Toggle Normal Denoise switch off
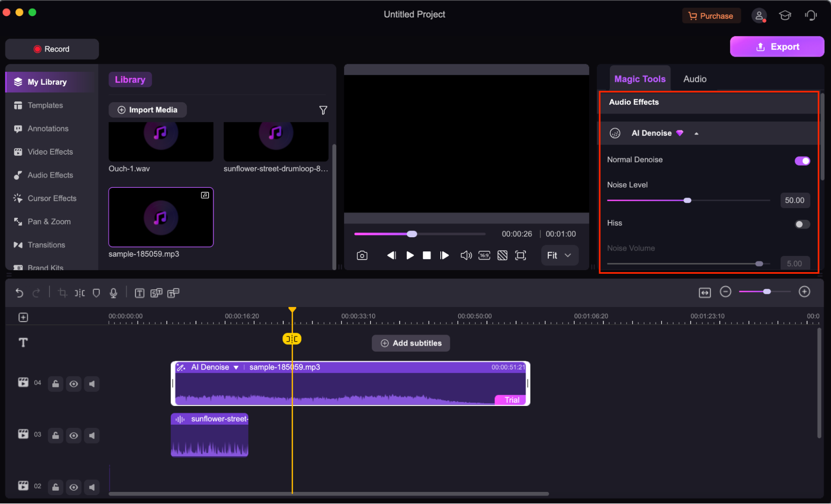 pos(802,161)
